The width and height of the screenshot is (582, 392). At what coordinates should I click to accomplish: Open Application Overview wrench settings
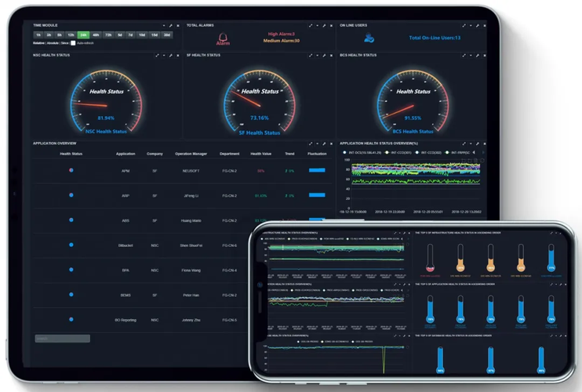coord(324,143)
